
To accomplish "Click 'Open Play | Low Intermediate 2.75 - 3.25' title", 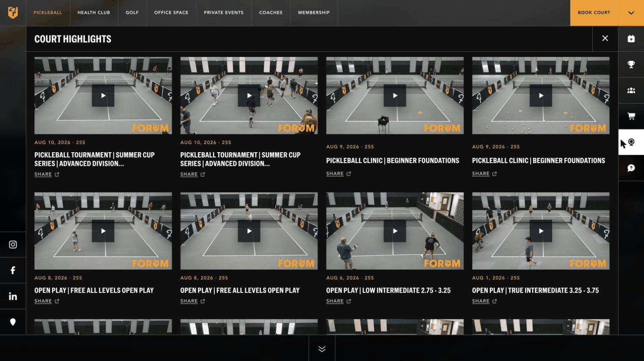I will pyautogui.click(x=388, y=290).
